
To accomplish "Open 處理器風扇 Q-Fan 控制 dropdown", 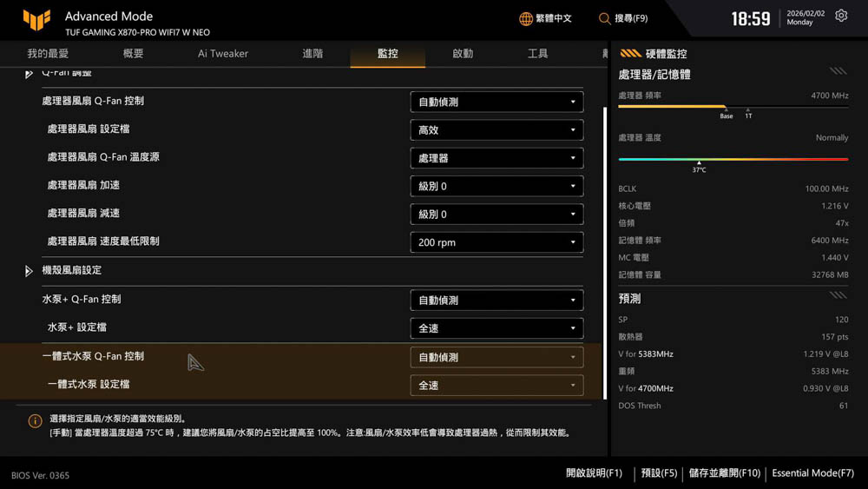I will (496, 102).
